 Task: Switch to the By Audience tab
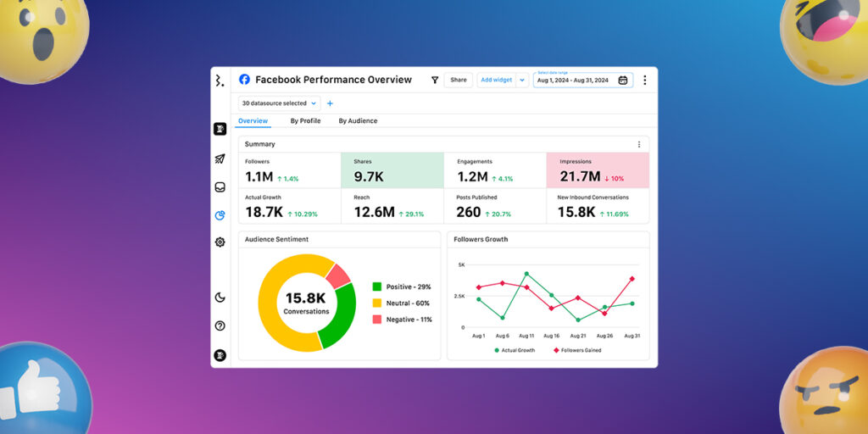[x=358, y=121]
